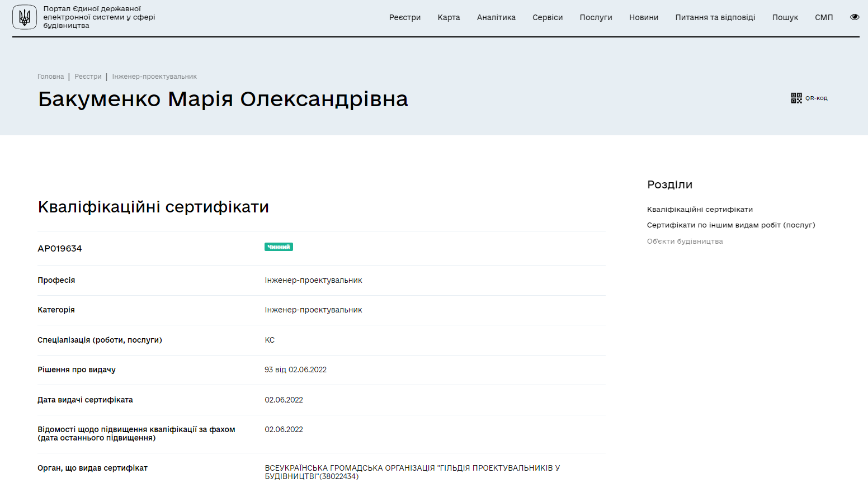Image resolution: width=868 pixels, height=488 pixels.
Task: Open Інженер-проектувальник breadcrumb link
Action: (x=154, y=77)
